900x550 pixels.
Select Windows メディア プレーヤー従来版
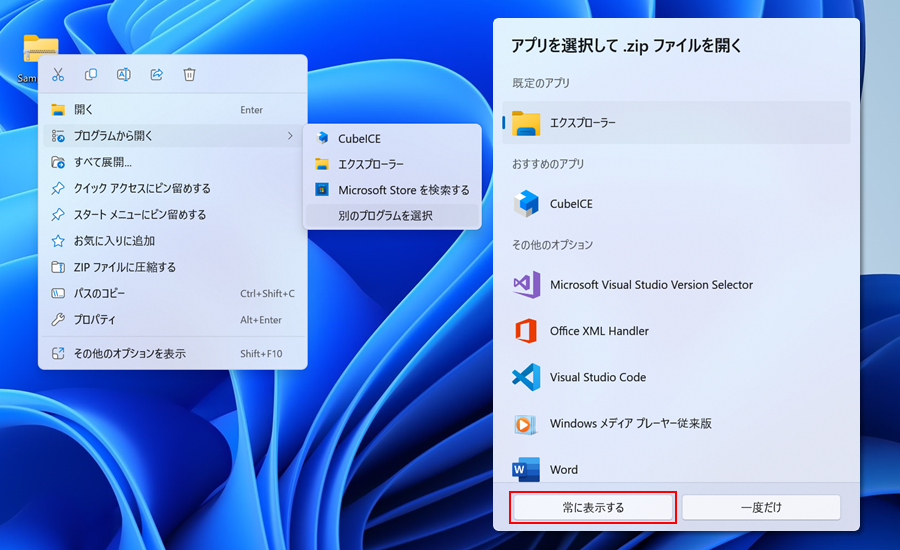[x=676, y=424]
